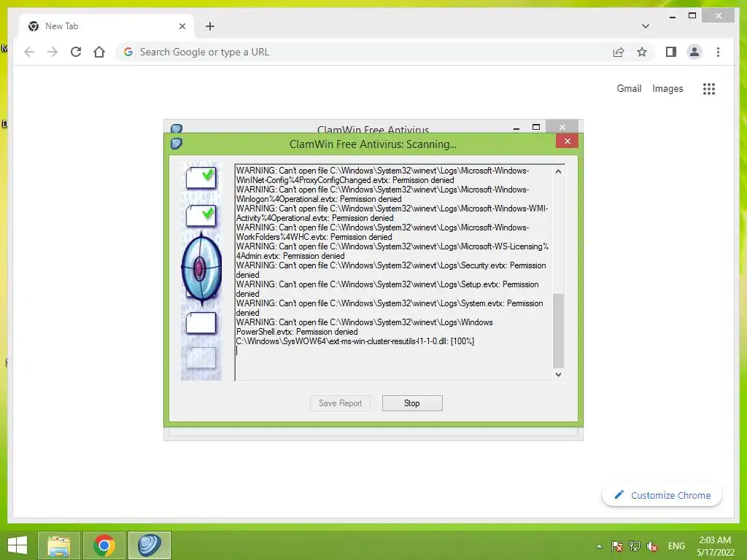Image resolution: width=747 pixels, height=560 pixels.
Task: Go forward in Chrome
Action: pos(53,52)
